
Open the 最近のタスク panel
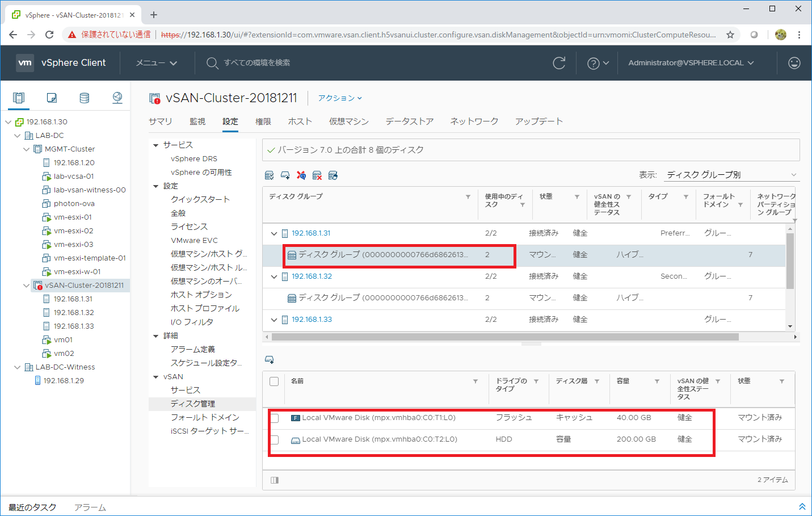coord(32,507)
